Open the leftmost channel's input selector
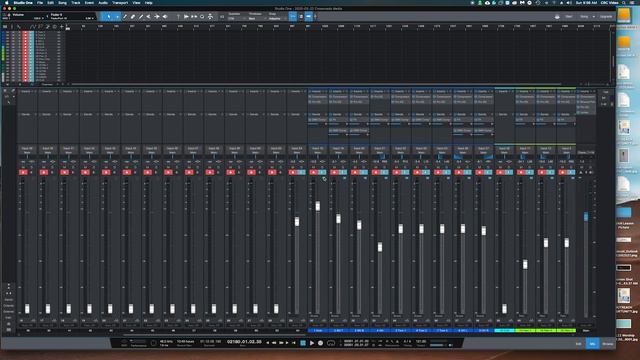Screen dimensions: 640x360 point(27,149)
